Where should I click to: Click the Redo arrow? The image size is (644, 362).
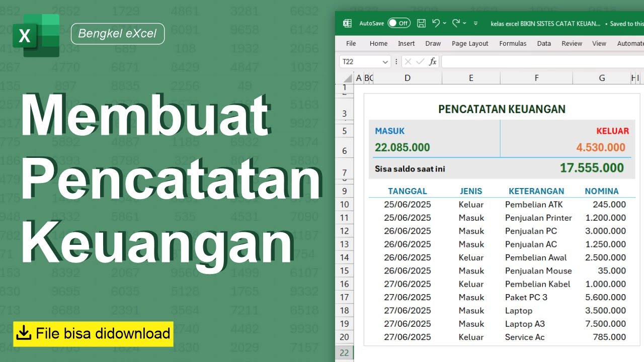[456, 23]
